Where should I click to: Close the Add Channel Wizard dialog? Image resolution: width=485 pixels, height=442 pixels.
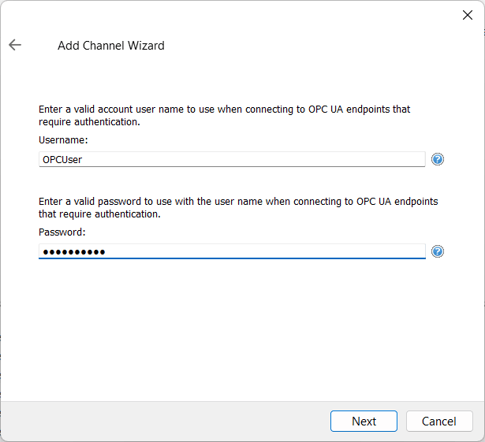point(467,15)
